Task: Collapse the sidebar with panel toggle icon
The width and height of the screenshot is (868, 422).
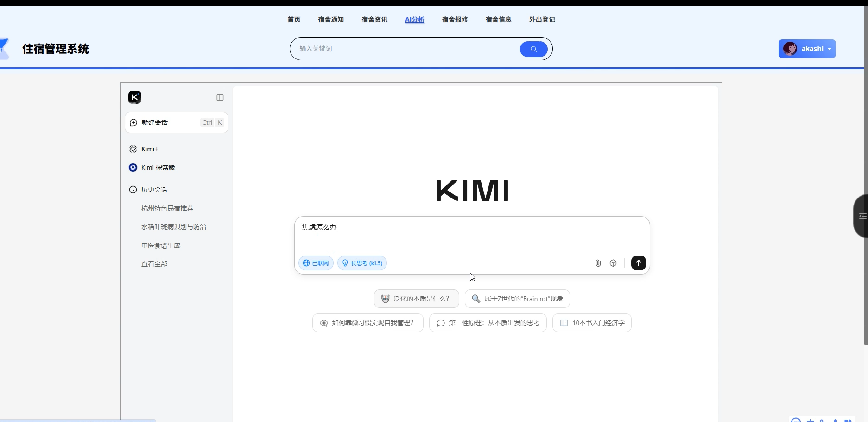Action: click(x=220, y=97)
